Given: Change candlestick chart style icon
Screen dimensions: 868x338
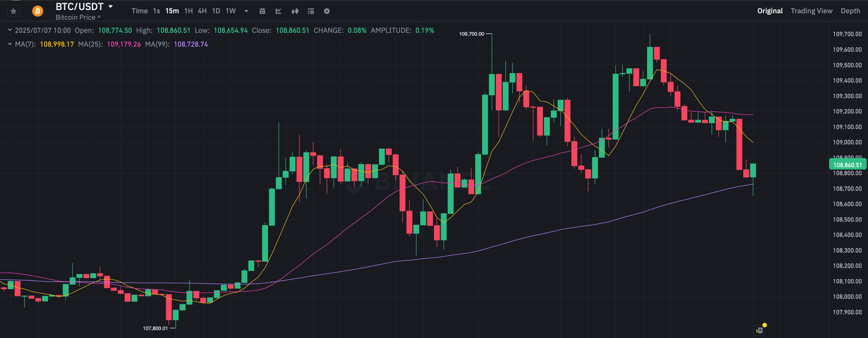Looking at the screenshot, I should click(295, 11).
